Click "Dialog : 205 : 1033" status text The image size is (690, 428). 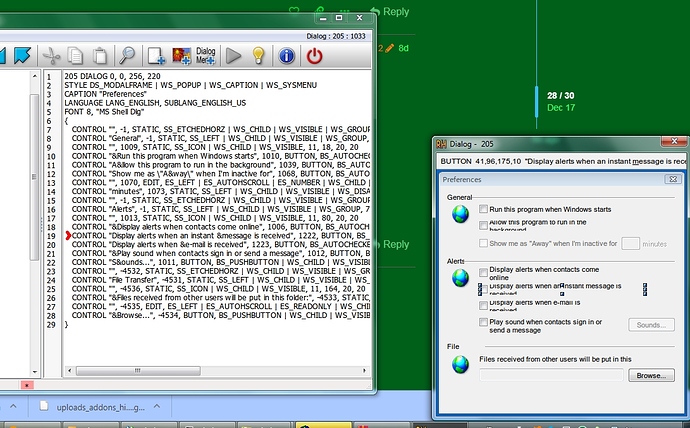pos(336,36)
